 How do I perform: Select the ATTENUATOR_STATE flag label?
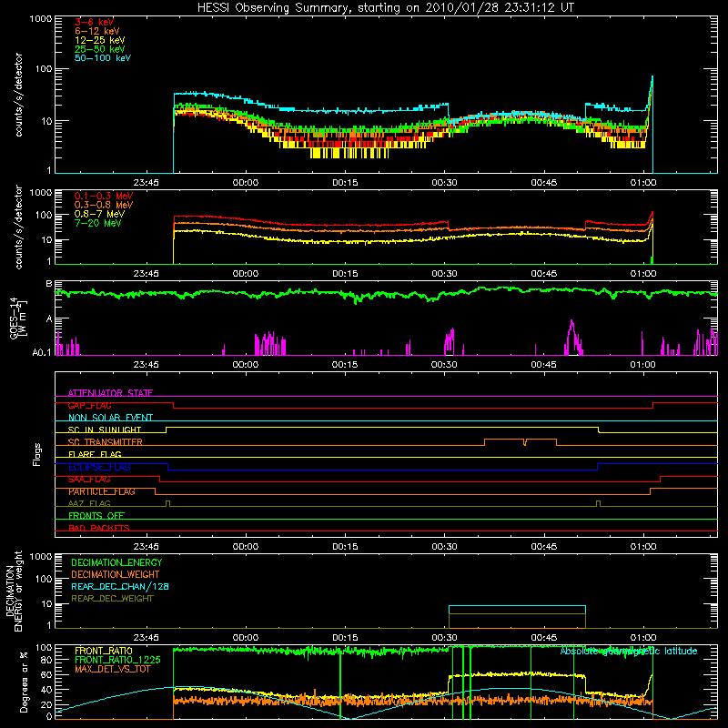[x=110, y=393]
